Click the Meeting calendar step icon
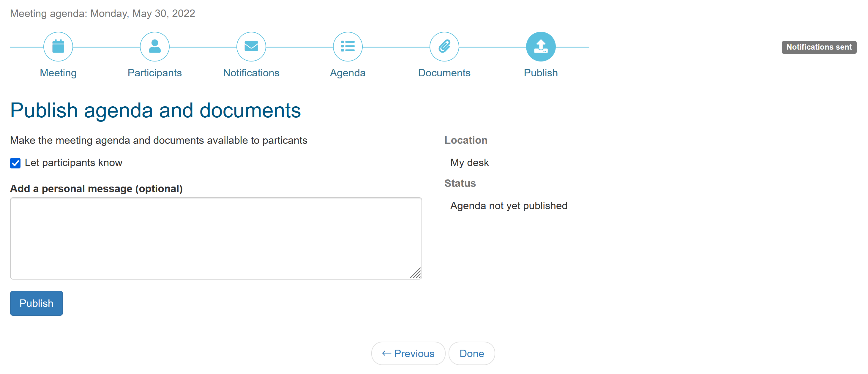 click(58, 47)
